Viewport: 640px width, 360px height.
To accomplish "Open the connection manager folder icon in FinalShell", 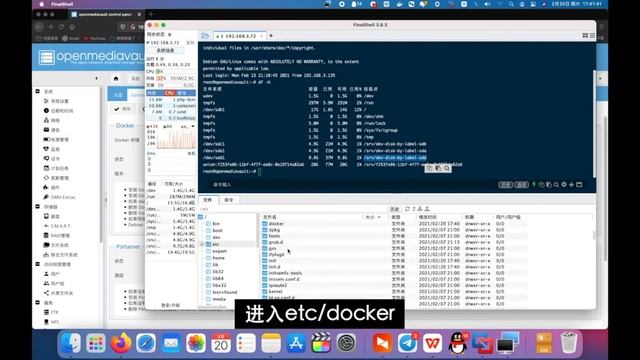I will 205,36.
